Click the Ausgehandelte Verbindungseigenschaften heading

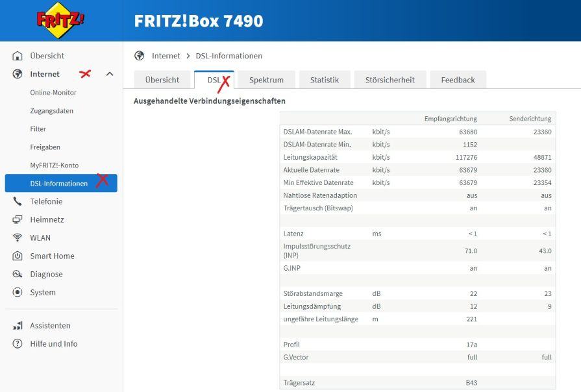pyautogui.click(x=209, y=101)
